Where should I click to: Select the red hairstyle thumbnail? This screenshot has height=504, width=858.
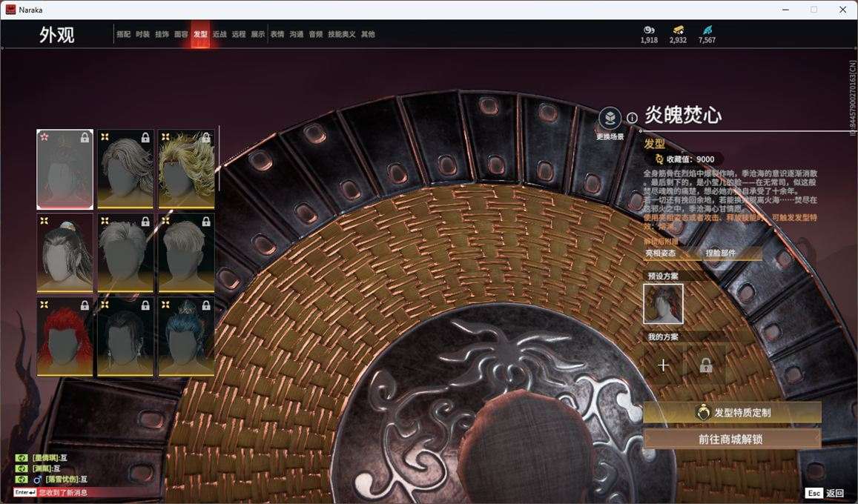coord(64,337)
